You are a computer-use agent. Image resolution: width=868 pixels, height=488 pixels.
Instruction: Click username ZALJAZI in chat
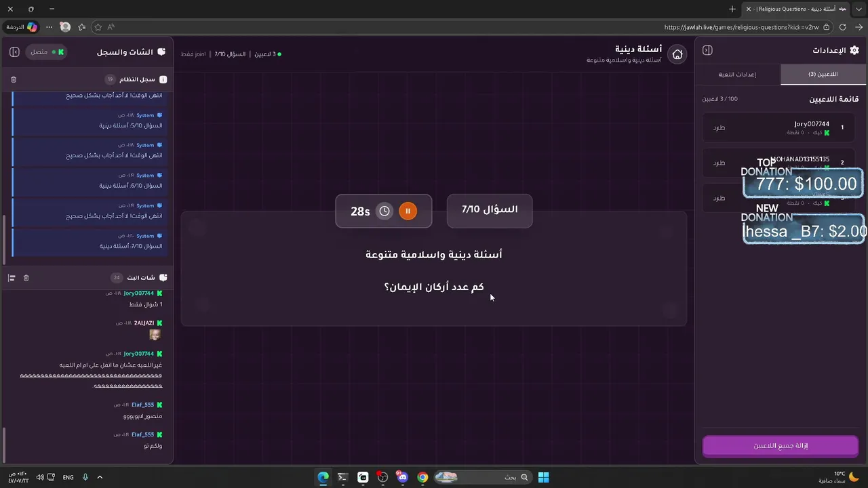(x=144, y=323)
